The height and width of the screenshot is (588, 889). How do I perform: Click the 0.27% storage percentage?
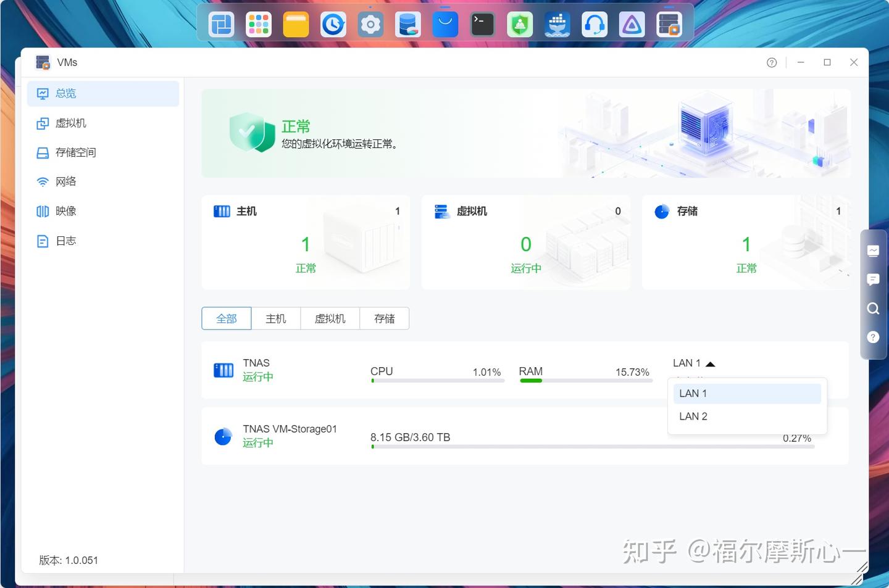pyautogui.click(x=797, y=438)
